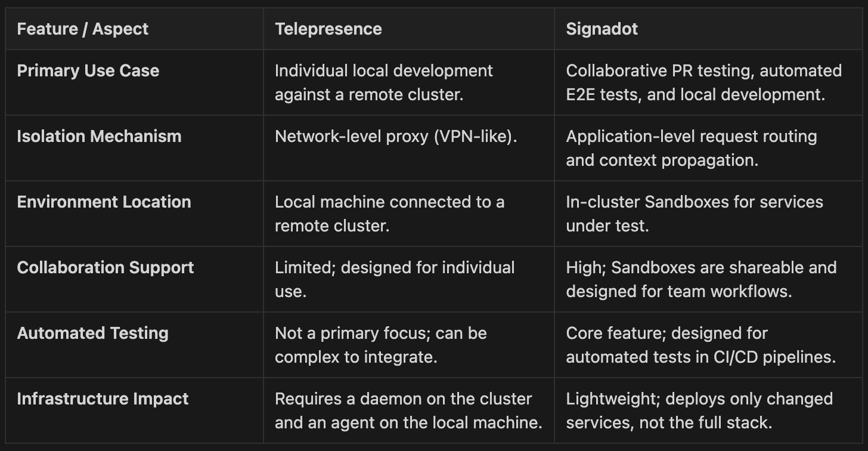Click the "Telepresence" column header
868x451 pixels.
328,29
